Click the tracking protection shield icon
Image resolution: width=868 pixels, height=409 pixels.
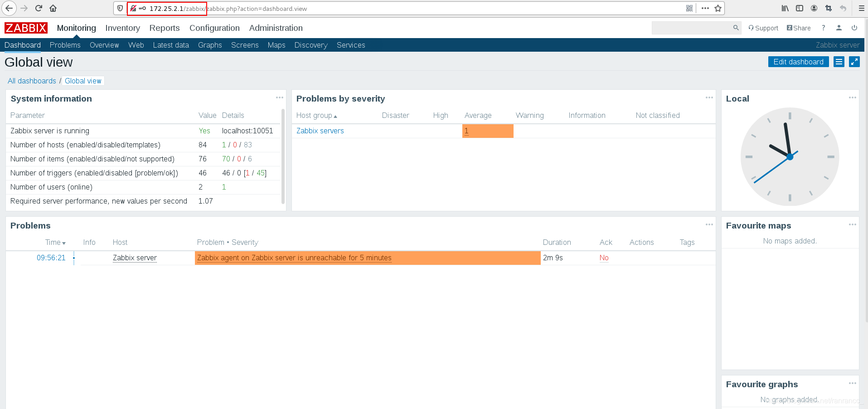click(120, 8)
